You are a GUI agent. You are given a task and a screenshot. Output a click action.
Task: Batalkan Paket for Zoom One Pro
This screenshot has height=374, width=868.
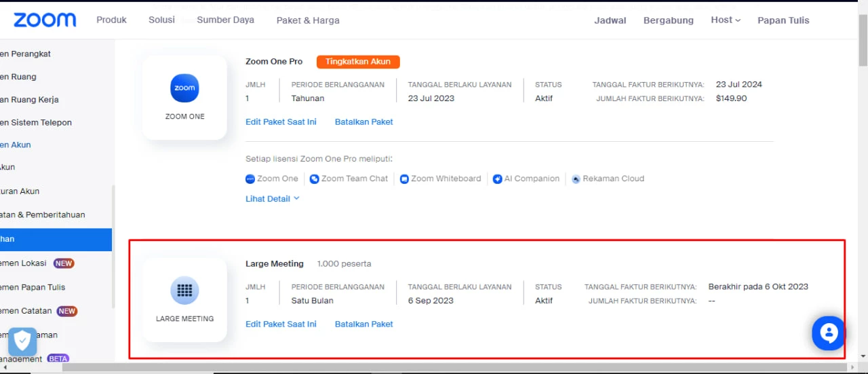(x=364, y=122)
